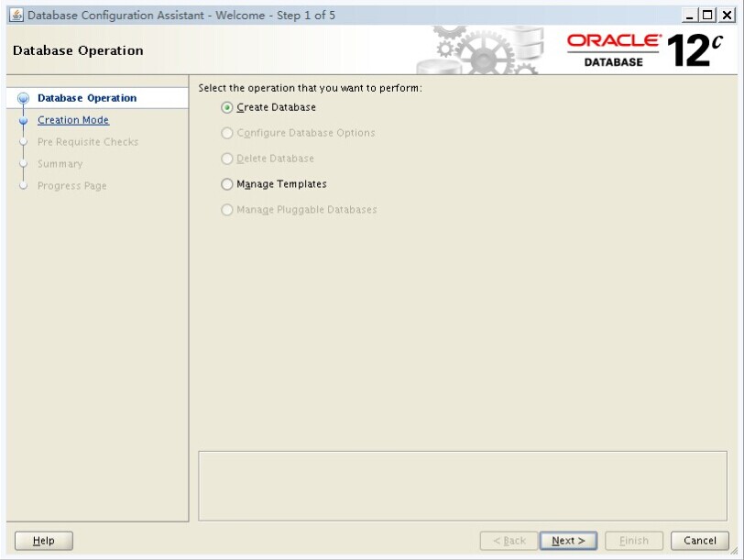Click the Creation Mode step bullet icon
This screenshot has height=560, width=744.
[x=23, y=121]
